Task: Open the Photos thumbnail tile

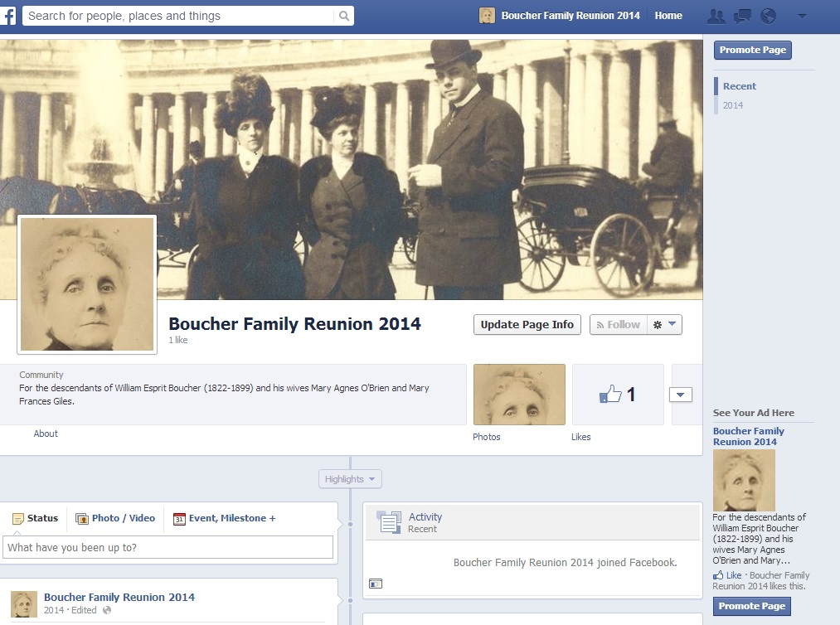Action: pyautogui.click(x=519, y=395)
